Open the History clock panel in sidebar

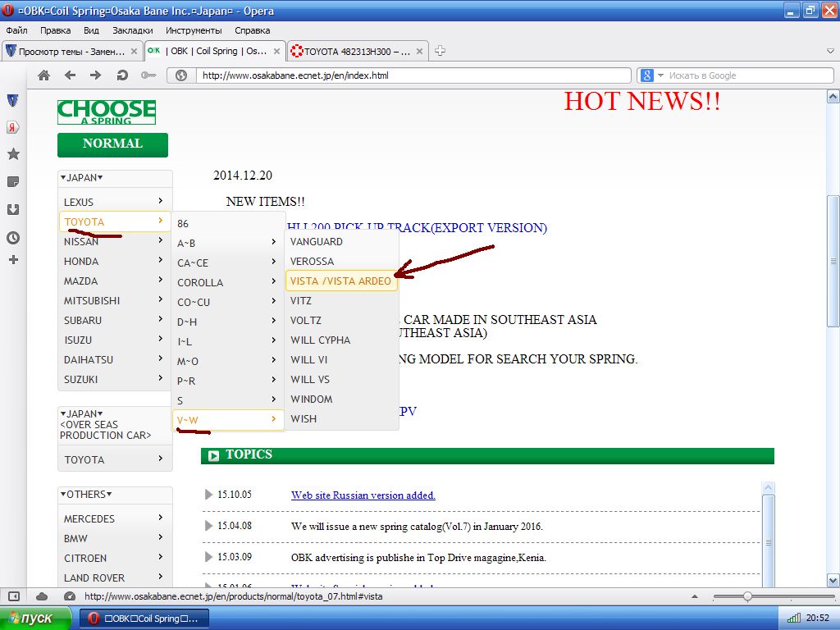13,238
